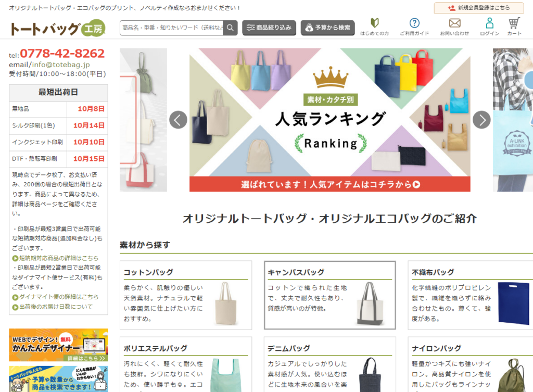
Task: Select the コットンバッグ category card
Action: pos(186,295)
